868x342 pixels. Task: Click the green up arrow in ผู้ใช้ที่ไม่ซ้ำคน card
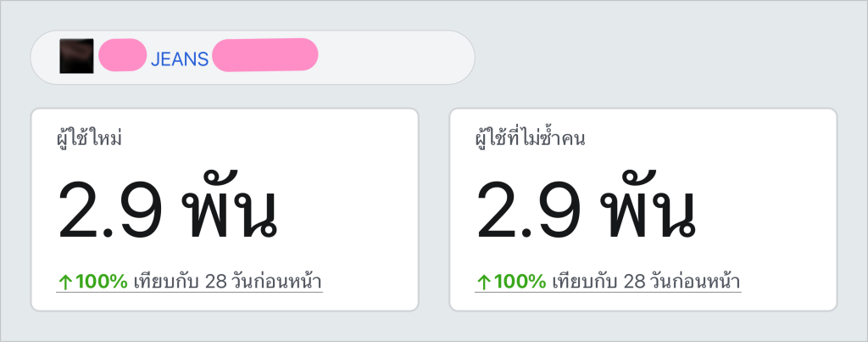coord(484,283)
